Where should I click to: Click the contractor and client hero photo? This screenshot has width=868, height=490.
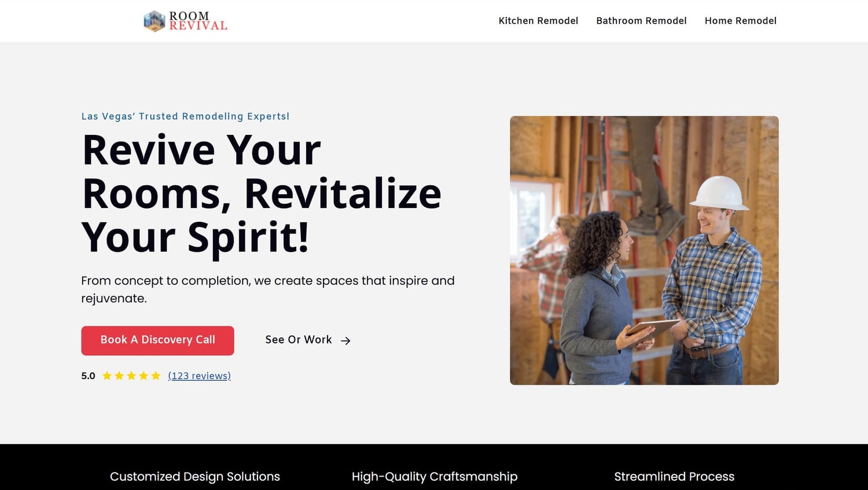[x=644, y=250]
